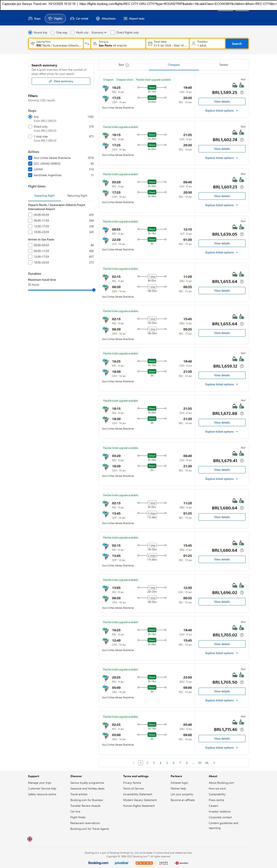Click the Maximum travel time slider handle
Screen dimensions: 277x868
(94, 290)
